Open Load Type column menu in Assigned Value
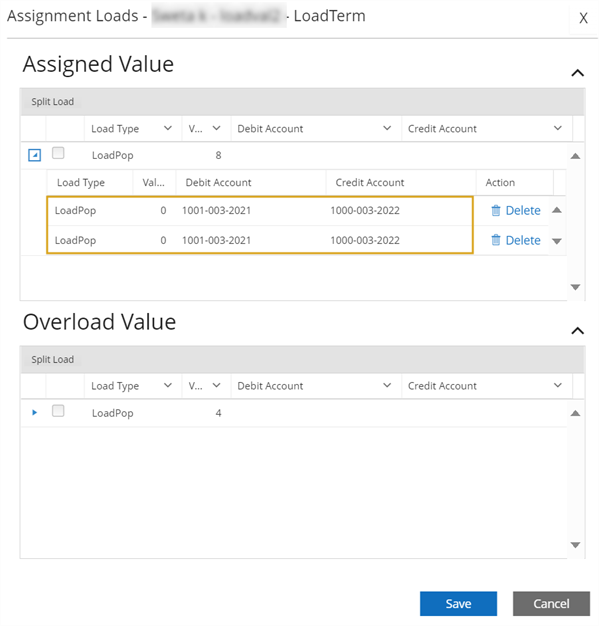Viewport: 599px width, 626px height. click(168, 129)
